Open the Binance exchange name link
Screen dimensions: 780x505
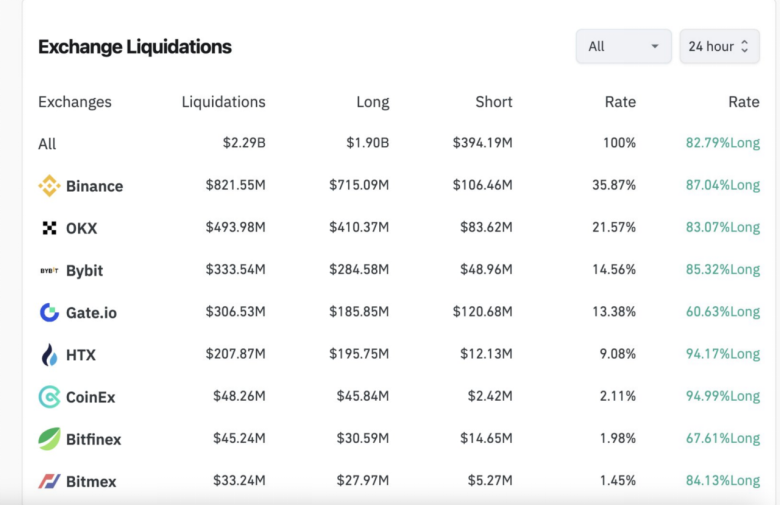pyautogui.click(x=94, y=186)
